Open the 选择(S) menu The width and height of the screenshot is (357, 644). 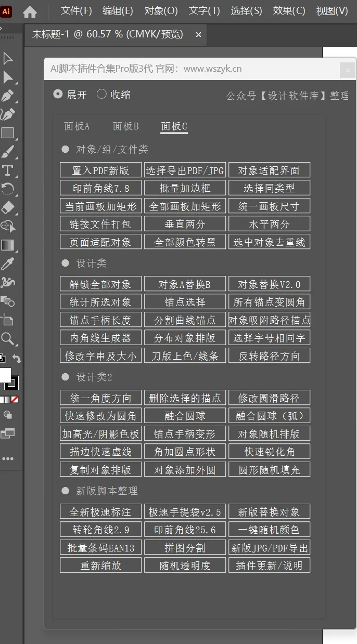[247, 11]
